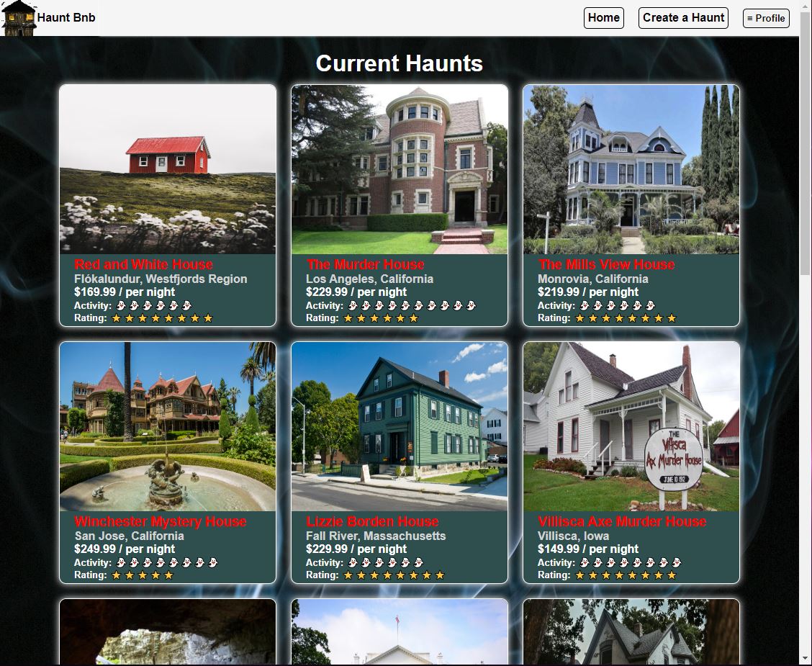
Task: Click the Create a Haunt button
Action: tap(683, 17)
